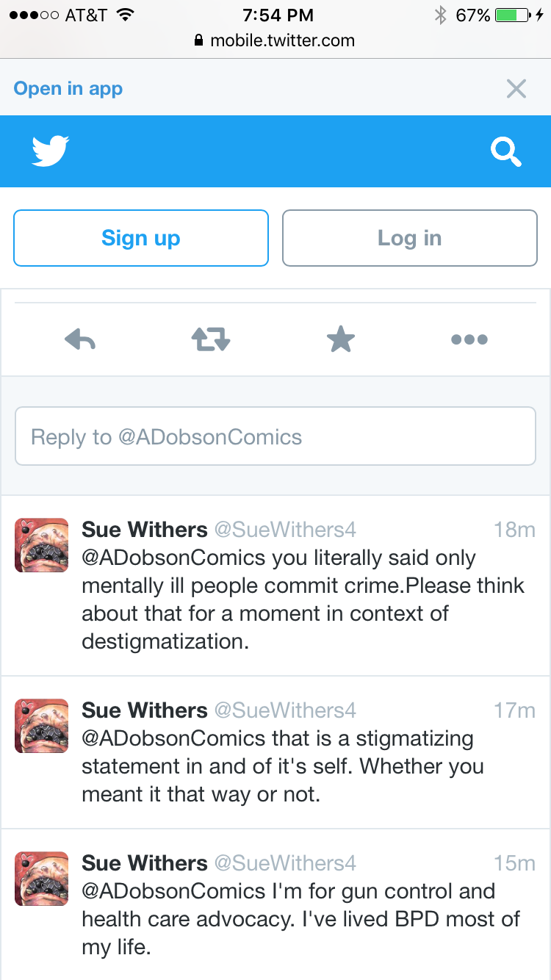Tap the reply arrow icon

point(80,339)
